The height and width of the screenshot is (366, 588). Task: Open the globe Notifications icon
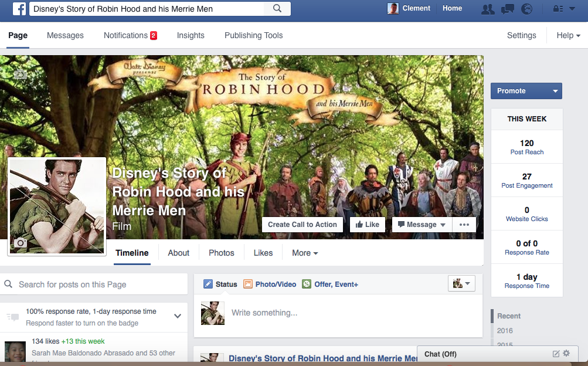pos(527,9)
